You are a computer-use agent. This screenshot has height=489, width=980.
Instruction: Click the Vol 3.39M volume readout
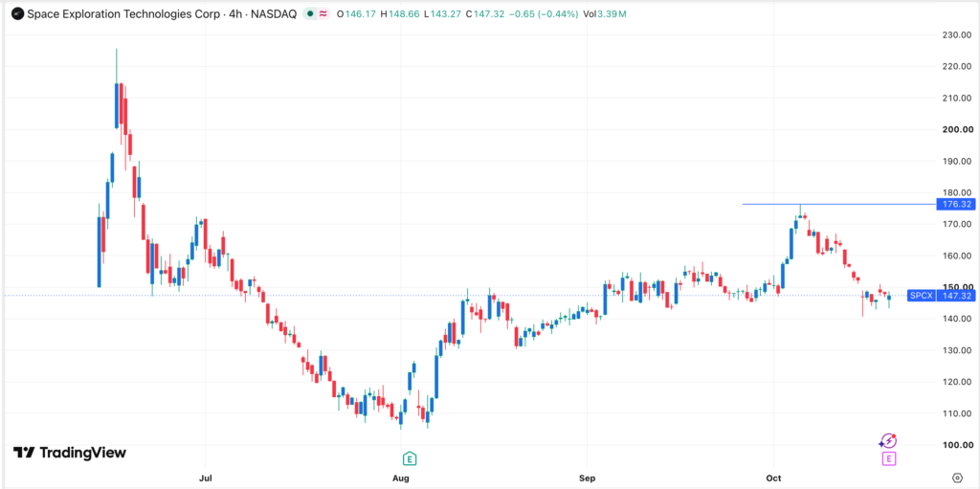click(x=604, y=13)
